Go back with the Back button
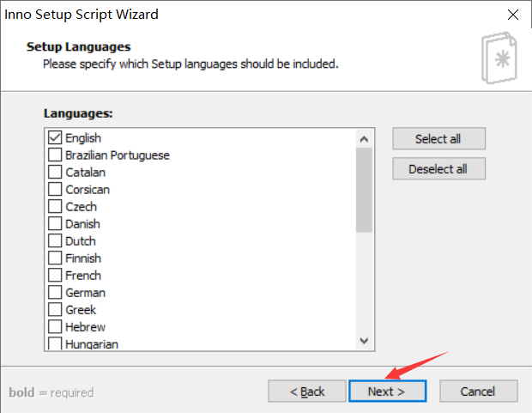Image resolution: width=532 pixels, height=413 pixels. (x=306, y=392)
